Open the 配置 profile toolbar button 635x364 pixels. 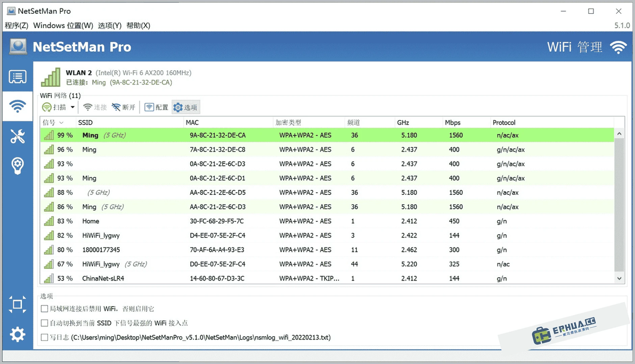(156, 107)
